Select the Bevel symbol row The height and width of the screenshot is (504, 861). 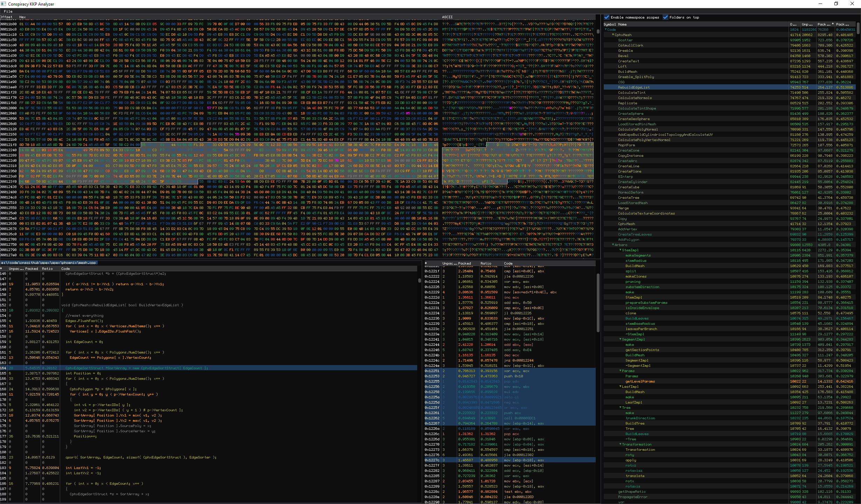point(729,56)
